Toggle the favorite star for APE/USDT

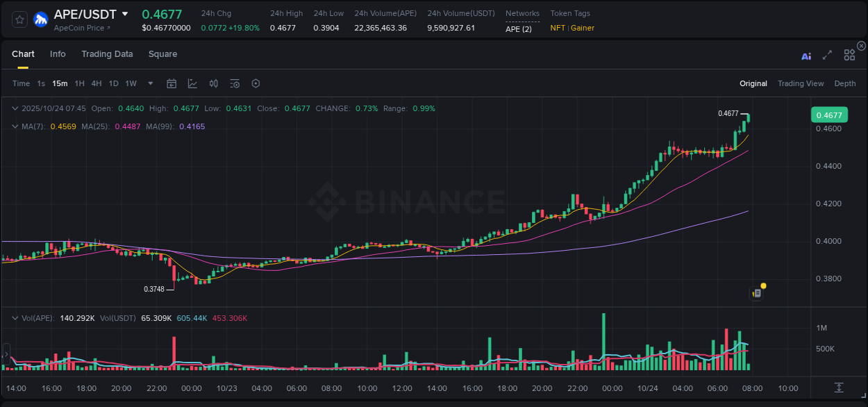click(19, 19)
